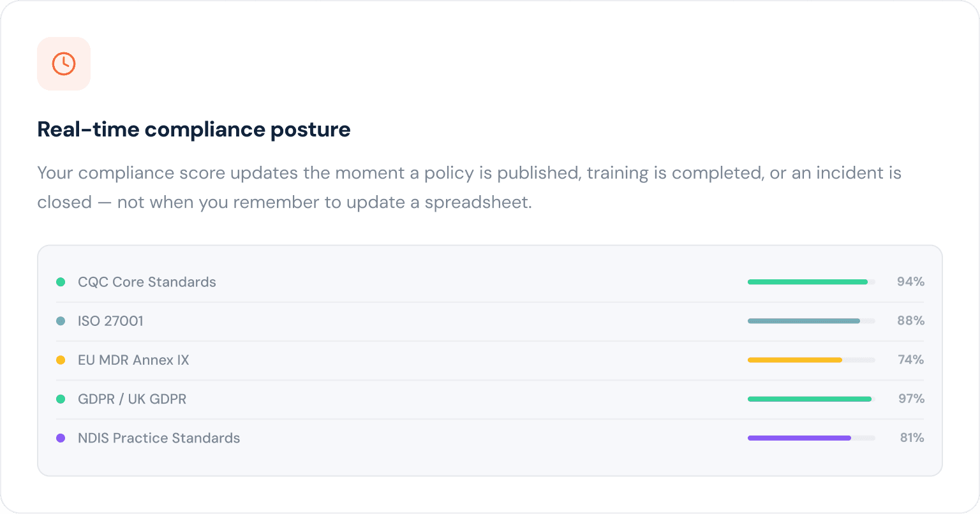980x514 pixels.
Task: Click the Real-time compliance posture heading
Action: 194,129
